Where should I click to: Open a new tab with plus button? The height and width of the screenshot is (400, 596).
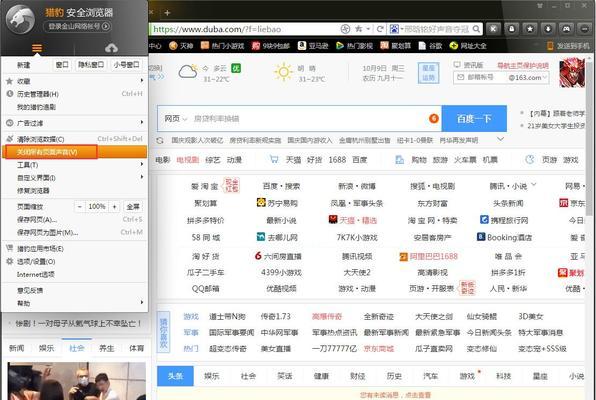[x=167, y=13]
